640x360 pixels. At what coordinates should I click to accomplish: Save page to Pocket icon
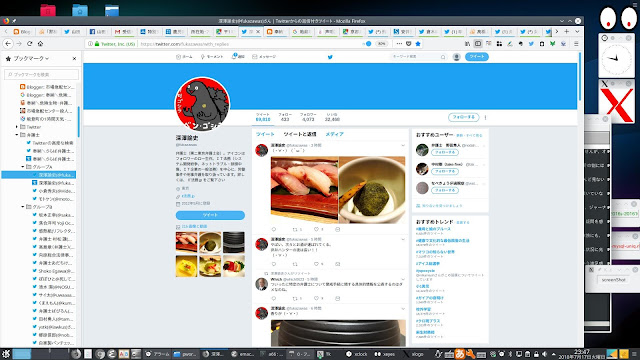409,44
